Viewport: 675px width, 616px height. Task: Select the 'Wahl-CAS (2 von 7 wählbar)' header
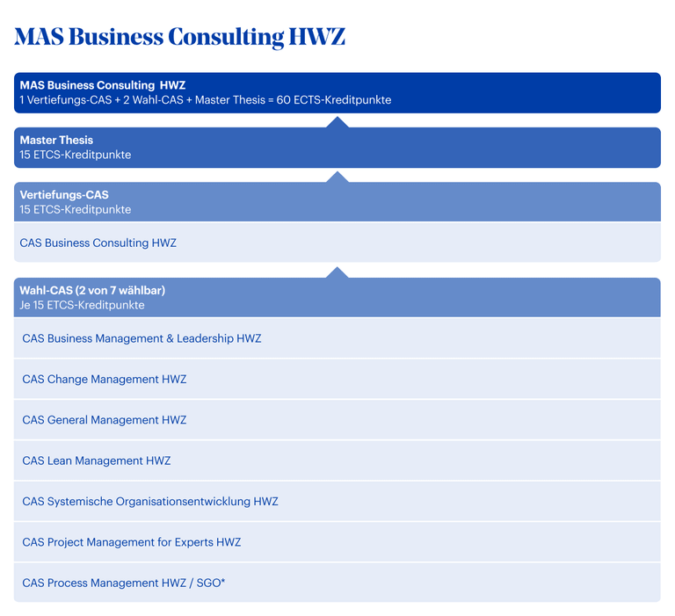tap(337, 297)
